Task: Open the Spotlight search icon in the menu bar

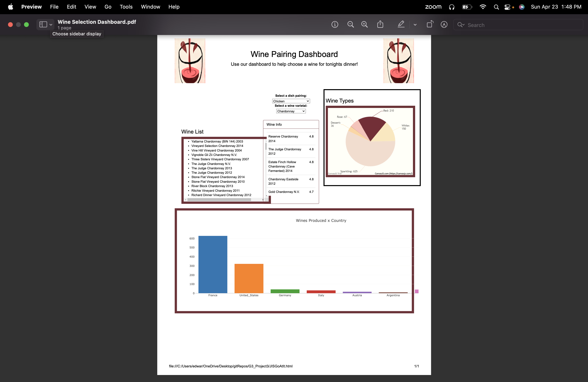Action: click(x=496, y=7)
